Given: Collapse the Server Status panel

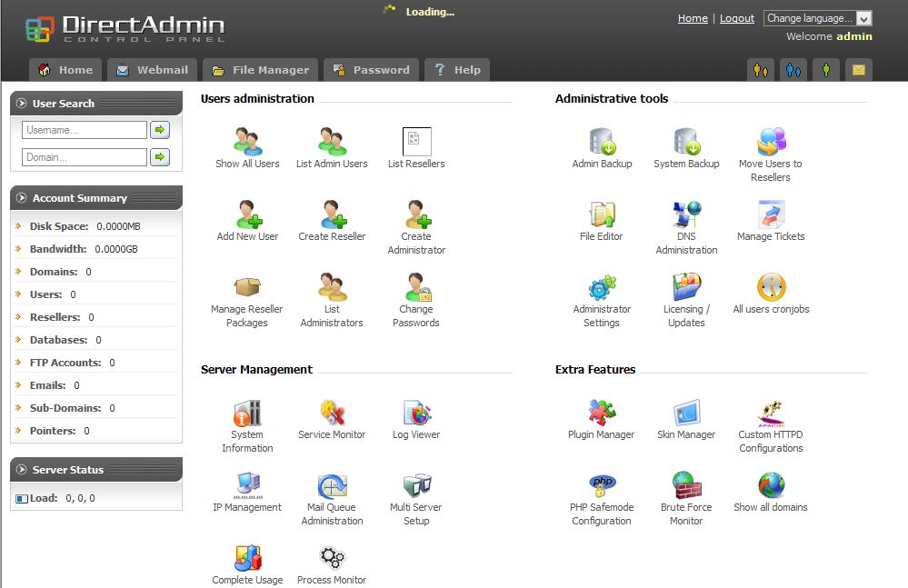Looking at the screenshot, I should pos(22,470).
